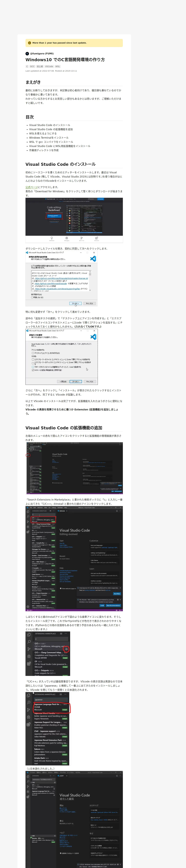Go to '作業用ディレクトリを作成' contents entry

(44, 150)
